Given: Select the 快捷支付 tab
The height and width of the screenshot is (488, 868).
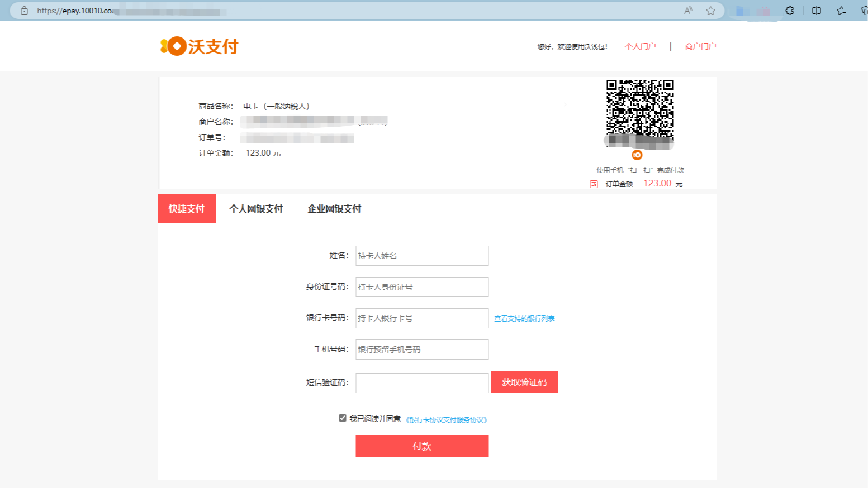Looking at the screenshot, I should pos(187,209).
